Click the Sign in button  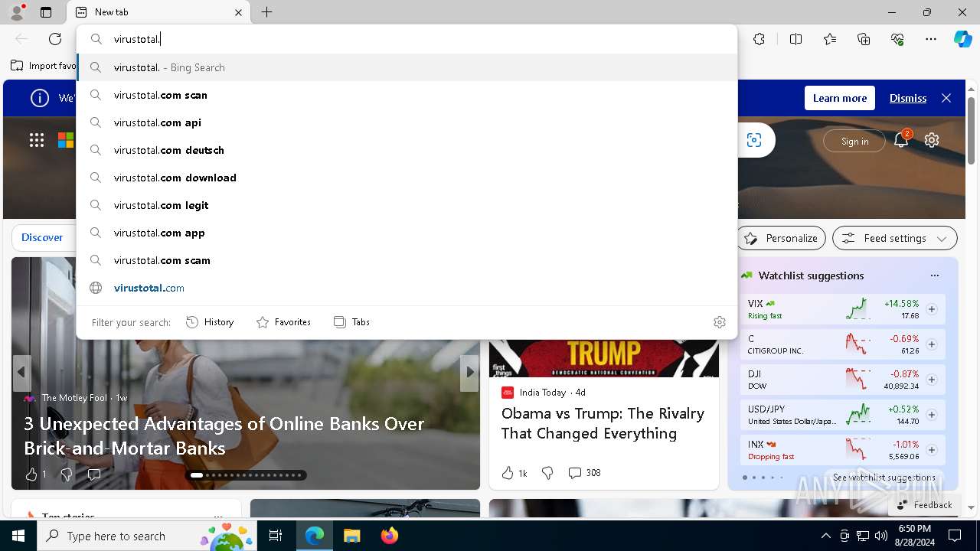tap(854, 141)
